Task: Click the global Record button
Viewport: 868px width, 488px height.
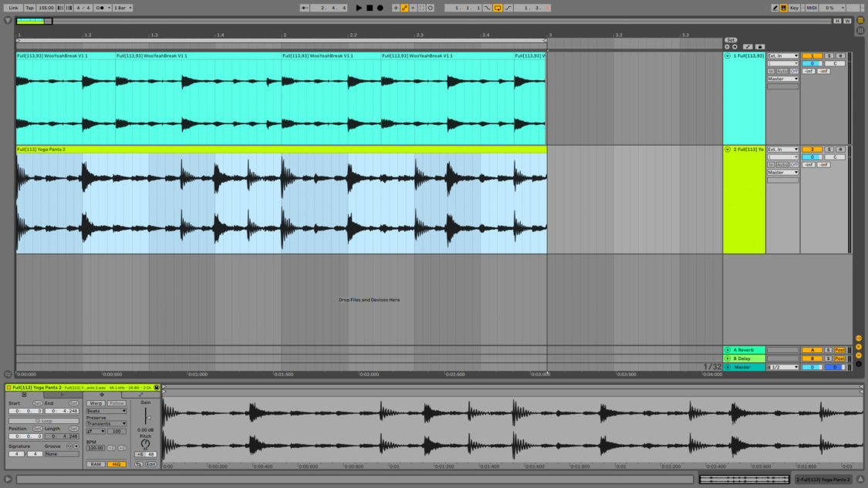Action: point(380,8)
